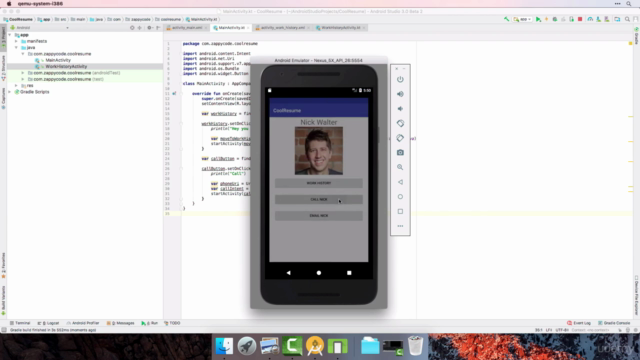The width and height of the screenshot is (640, 360).
Task: Rotate emulator right icon
Action: pos(400,138)
